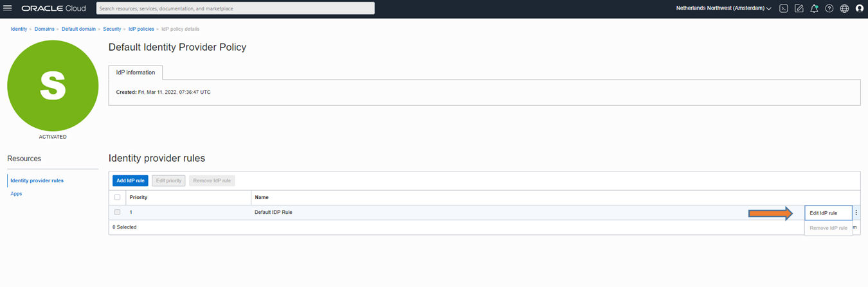Focus the resources search box
Viewport: 868px width, 287px height.
click(x=235, y=8)
